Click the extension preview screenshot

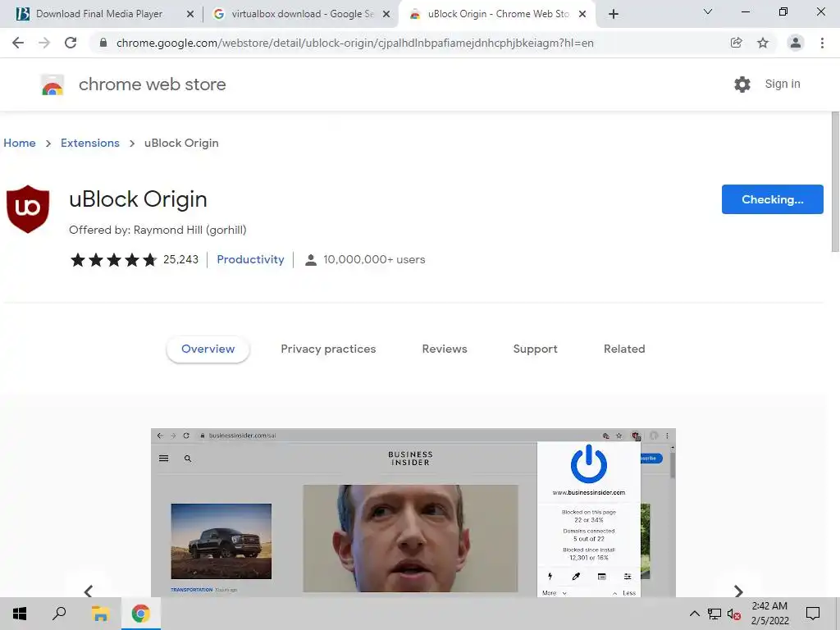pyautogui.click(x=413, y=513)
